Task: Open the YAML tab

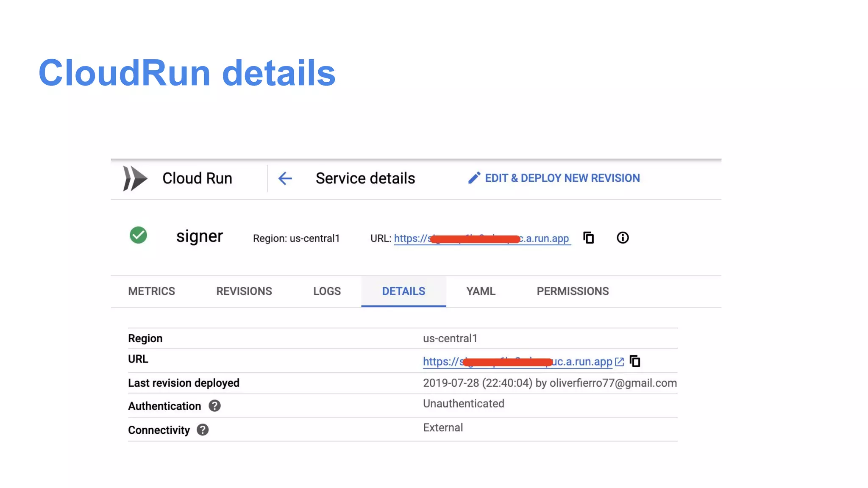Action: pyautogui.click(x=481, y=291)
